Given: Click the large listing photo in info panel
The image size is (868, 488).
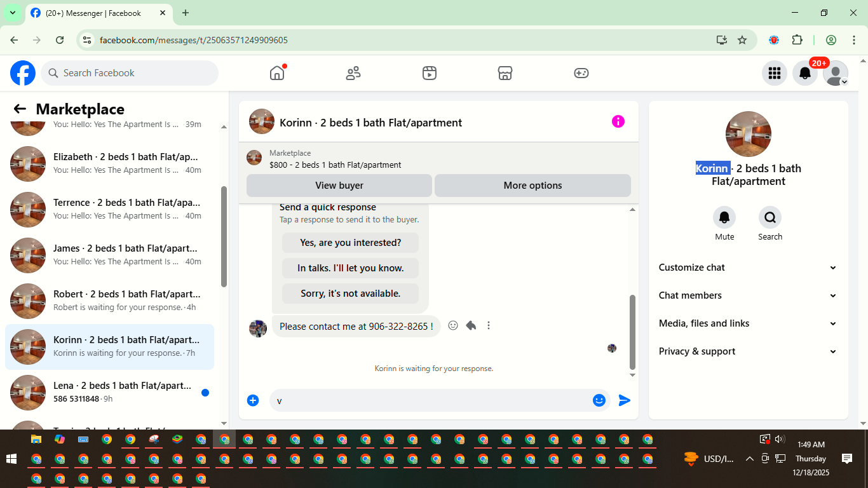Looking at the screenshot, I should (x=749, y=134).
